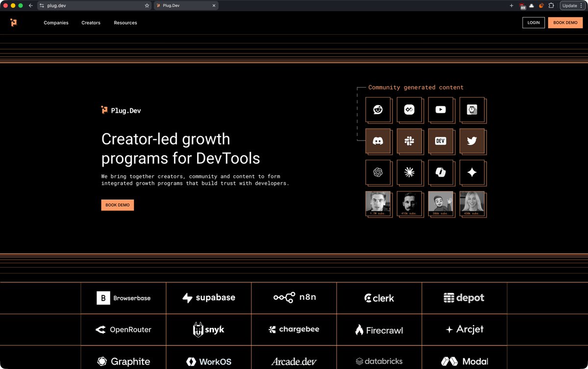Go back with the browser back arrow
Viewport: 588px width, 369px height.
click(31, 5)
